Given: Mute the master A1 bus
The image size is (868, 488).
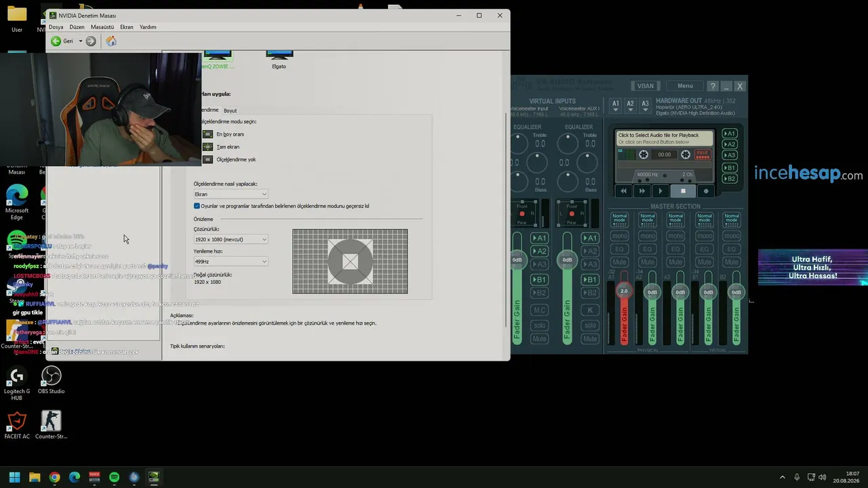Looking at the screenshot, I should [x=619, y=262].
